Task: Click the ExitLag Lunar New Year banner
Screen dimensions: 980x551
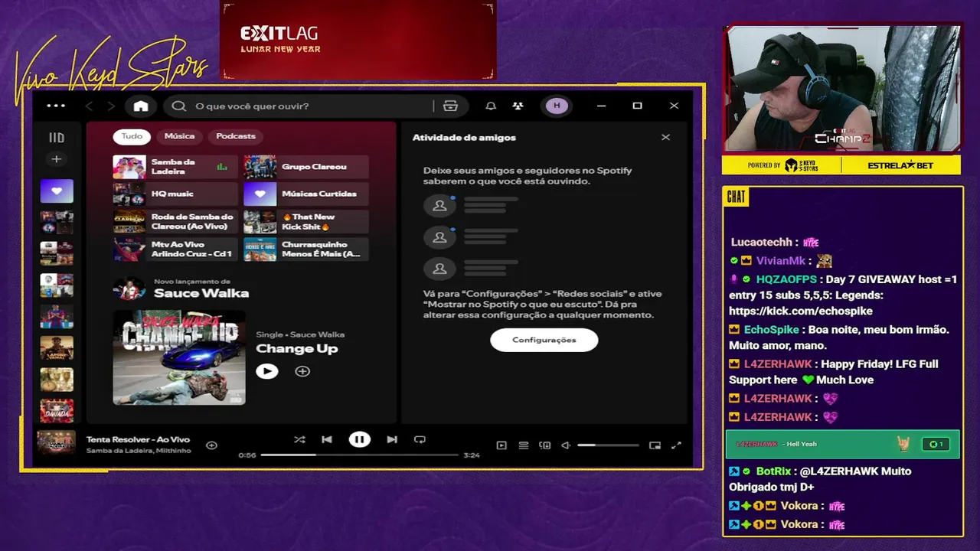Action: 359,40
